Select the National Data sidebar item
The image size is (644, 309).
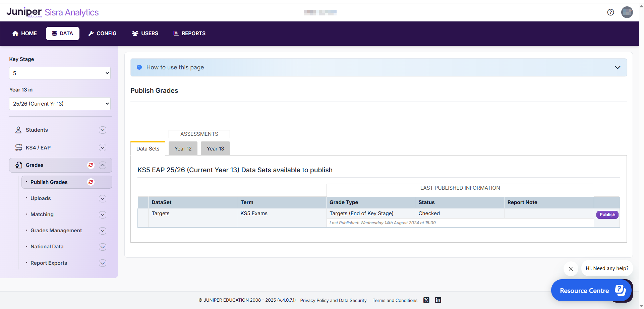(47, 247)
